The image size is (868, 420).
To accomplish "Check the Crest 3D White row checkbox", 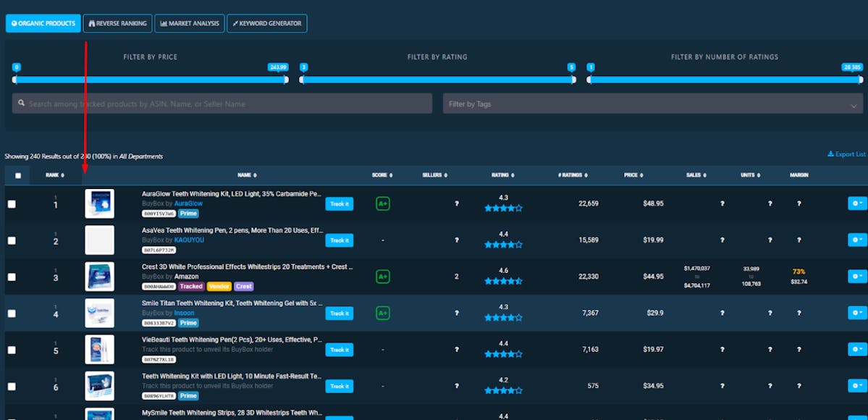I will [12, 277].
